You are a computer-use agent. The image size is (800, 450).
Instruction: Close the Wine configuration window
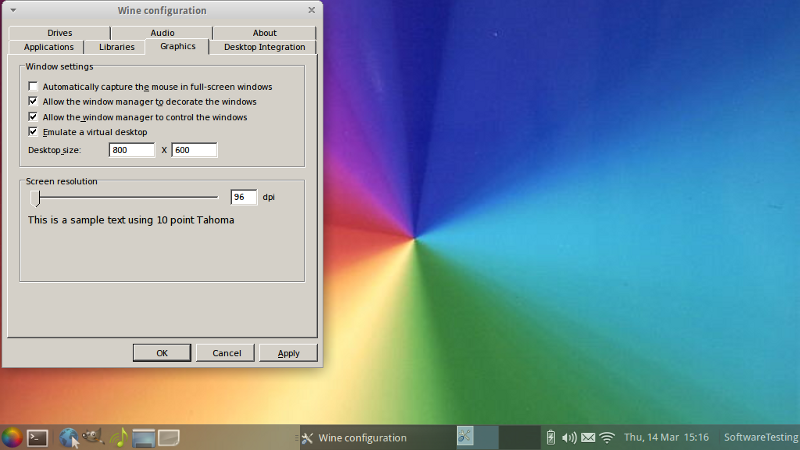311,10
